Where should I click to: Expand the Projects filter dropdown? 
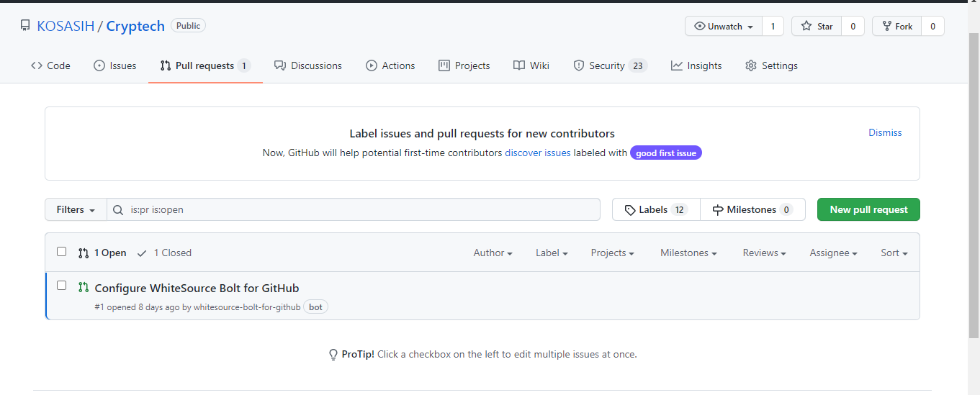point(612,253)
